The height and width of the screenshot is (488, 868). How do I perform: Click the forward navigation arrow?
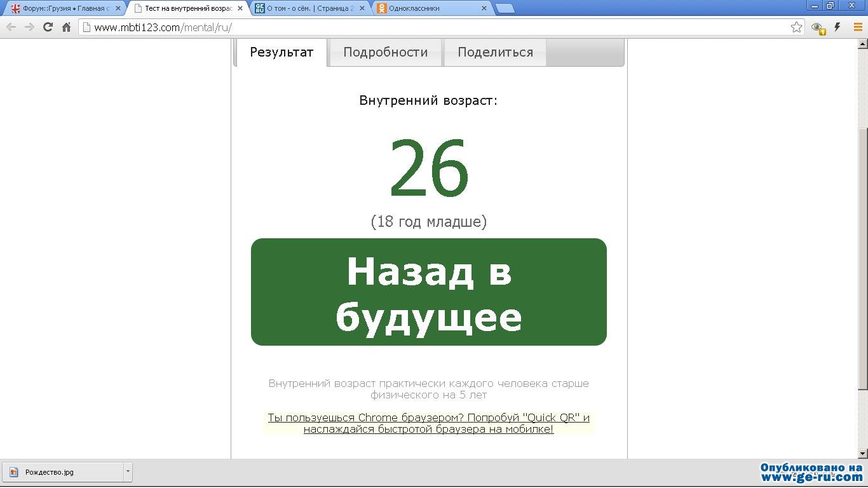point(29,27)
